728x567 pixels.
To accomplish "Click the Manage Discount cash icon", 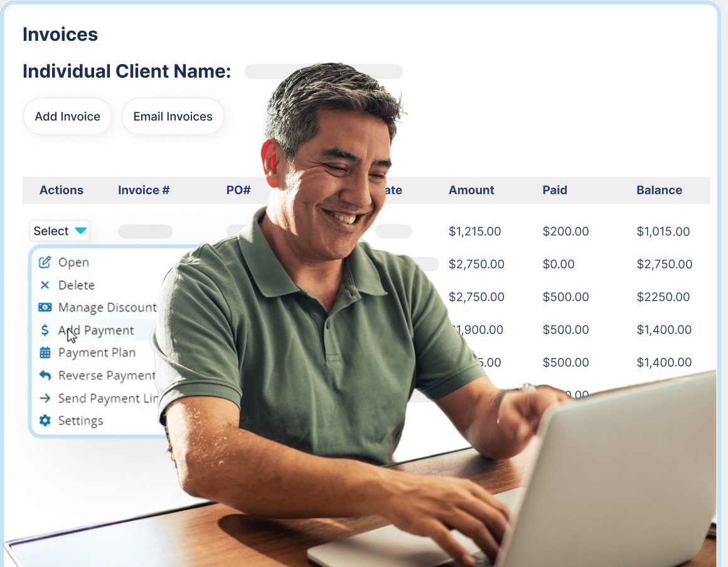I will 45,308.
